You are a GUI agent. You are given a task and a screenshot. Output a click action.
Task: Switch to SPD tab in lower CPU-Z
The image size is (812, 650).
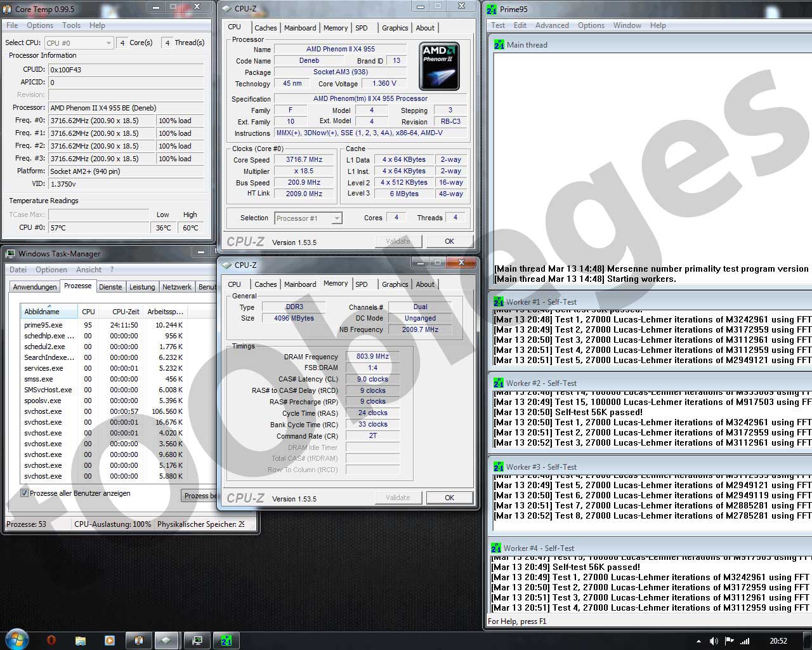[x=362, y=284]
